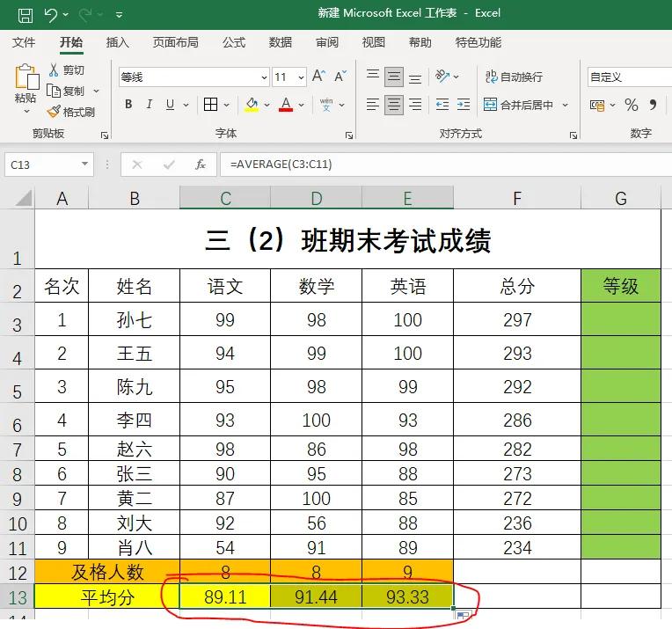Open the 特色功能 ribbon tab
672x629 pixels.
coord(478,42)
